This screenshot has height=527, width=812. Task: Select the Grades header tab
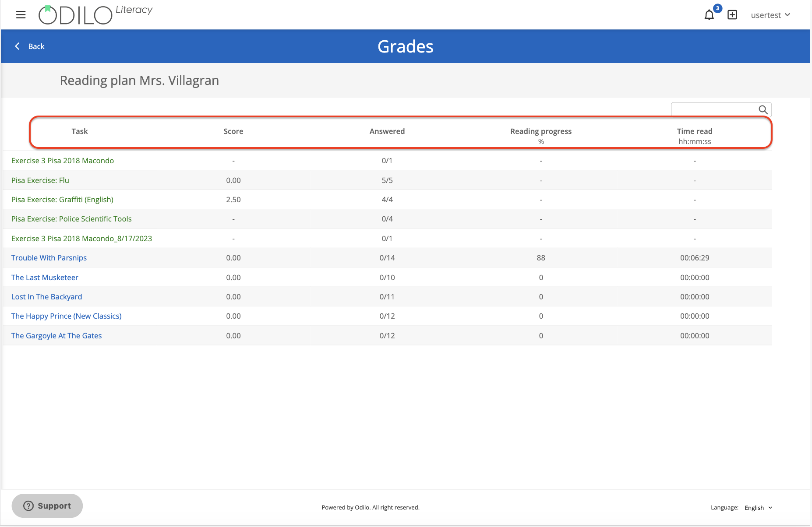[405, 46]
